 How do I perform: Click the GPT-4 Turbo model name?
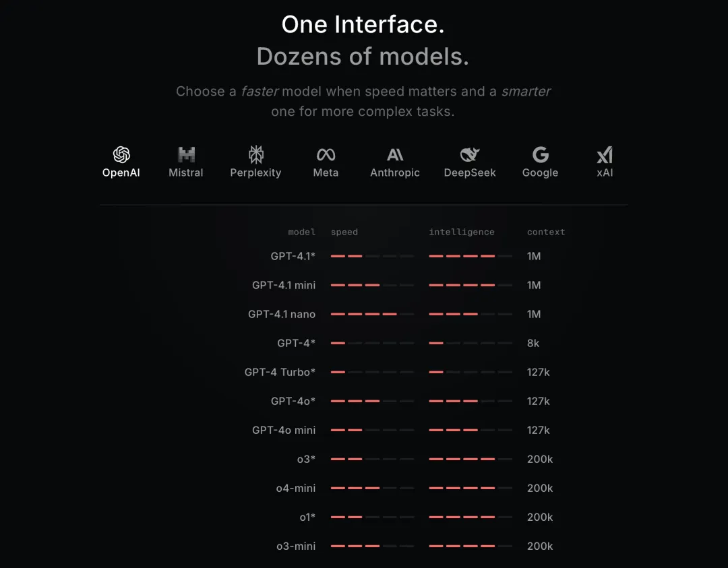pyautogui.click(x=280, y=372)
